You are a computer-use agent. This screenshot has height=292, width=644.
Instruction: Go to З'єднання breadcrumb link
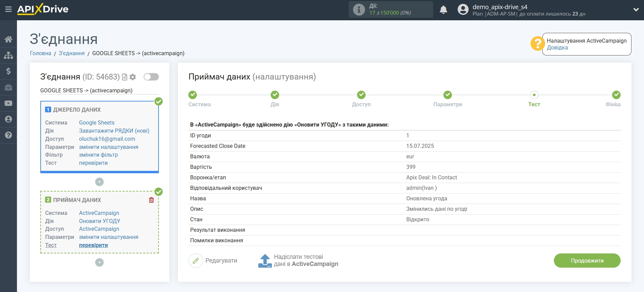72,53
